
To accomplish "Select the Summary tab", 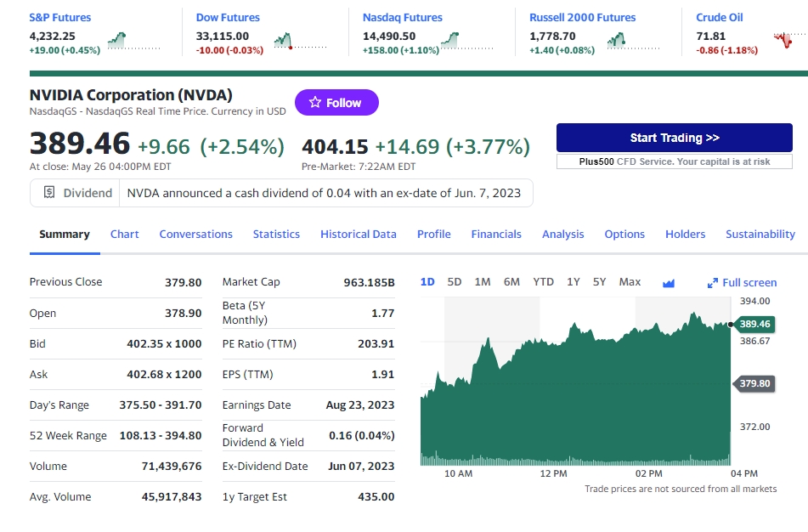I will click(65, 234).
